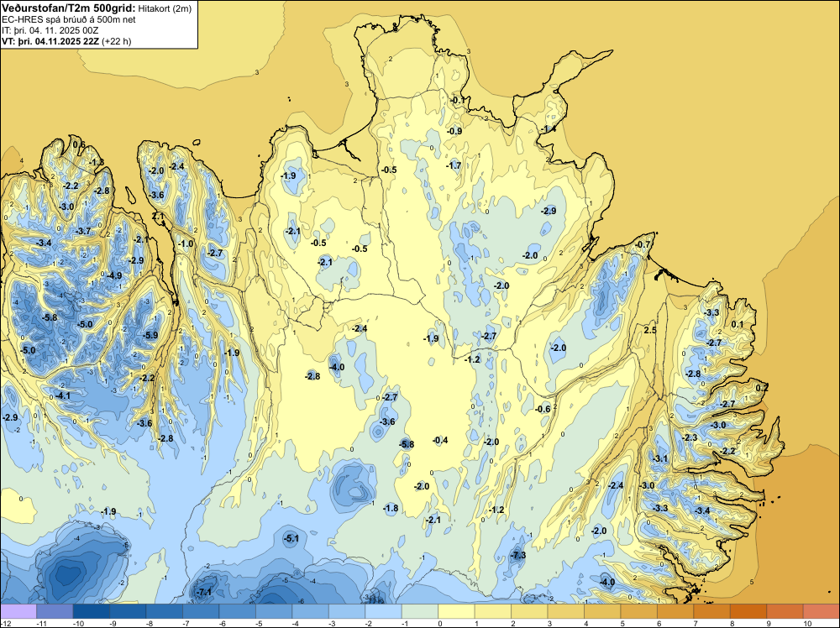The height and width of the screenshot is (628, 840).
Task: Click the -7.3 temperature value
Action: click(518, 555)
